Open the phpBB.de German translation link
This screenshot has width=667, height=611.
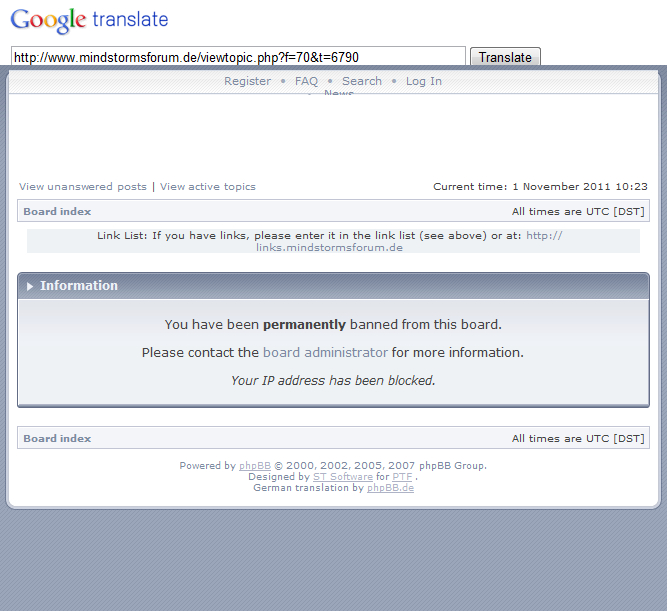click(390, 488)
